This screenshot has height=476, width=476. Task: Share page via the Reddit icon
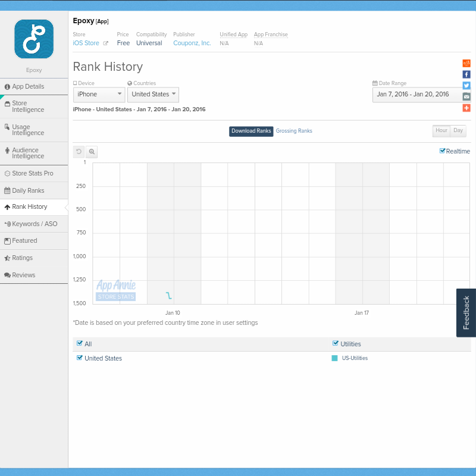coord(466,63)
